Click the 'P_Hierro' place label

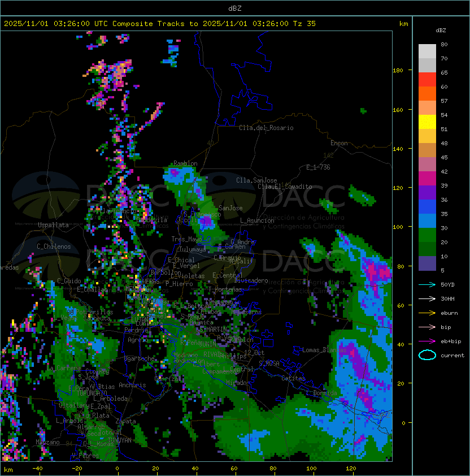[x=179, y=284]
